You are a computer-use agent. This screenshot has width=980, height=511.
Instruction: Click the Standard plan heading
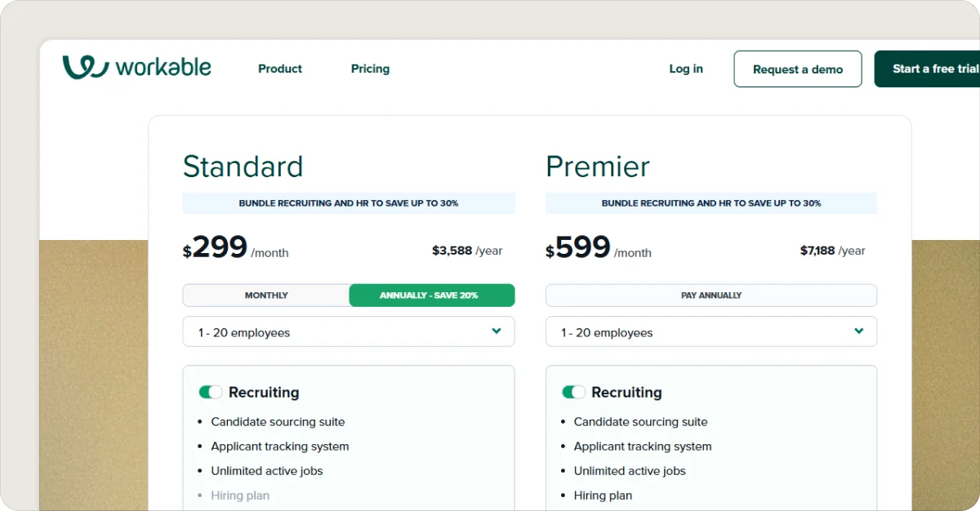[243, 167]
